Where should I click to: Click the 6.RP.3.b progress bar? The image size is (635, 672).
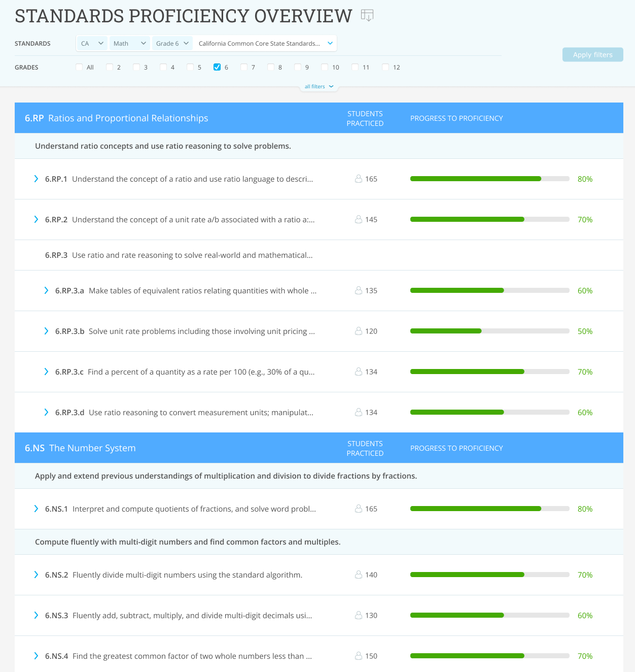coord(490,331)
